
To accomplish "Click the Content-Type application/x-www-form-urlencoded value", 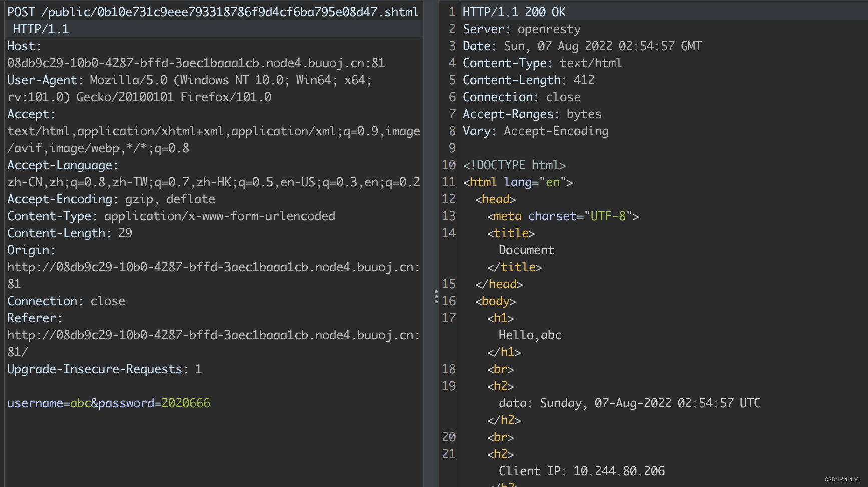I will point(219,216).
